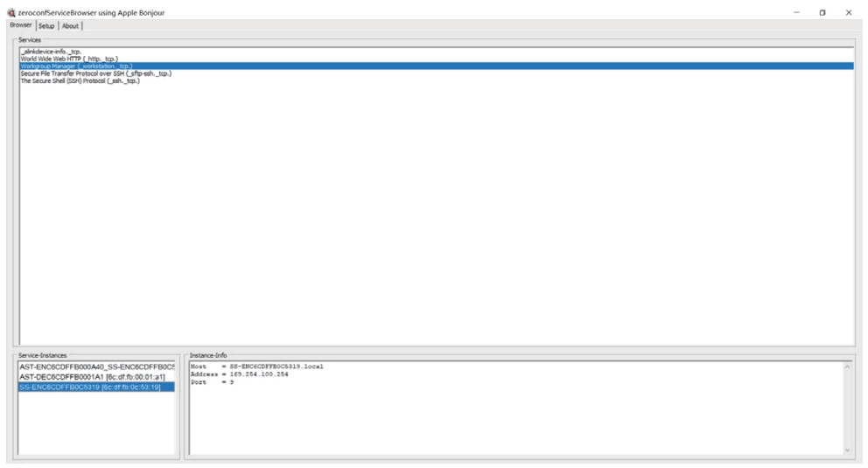Screen dimensions: 868x468
Task: Switch to the Setup tab
Action: tap(46, 26)
